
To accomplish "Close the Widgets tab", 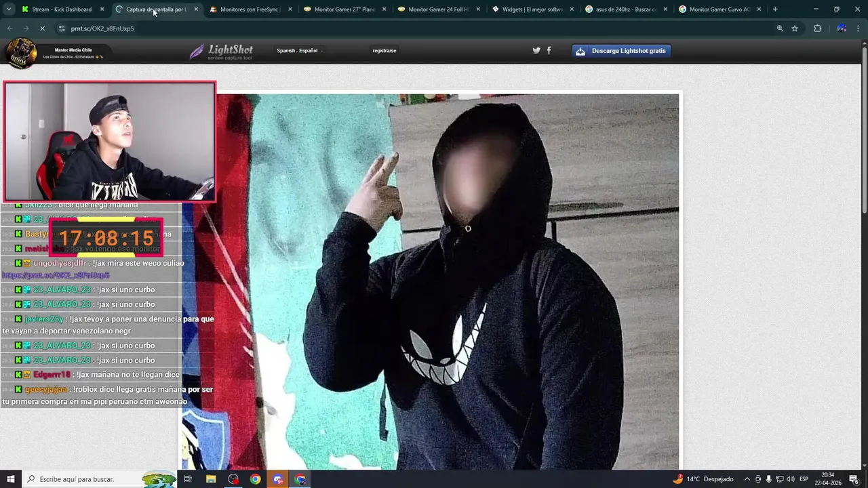I will (x=572, y=9).
